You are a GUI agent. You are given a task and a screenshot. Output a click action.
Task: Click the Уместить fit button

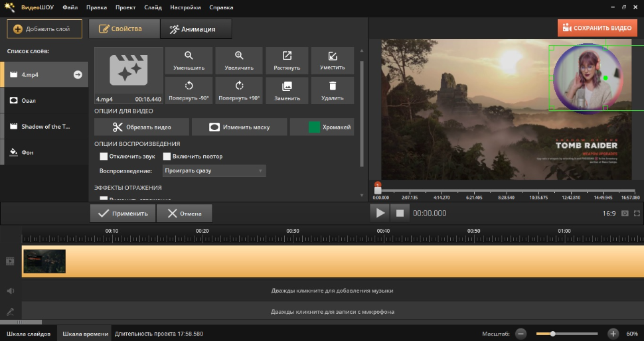[x=332, y=61]
